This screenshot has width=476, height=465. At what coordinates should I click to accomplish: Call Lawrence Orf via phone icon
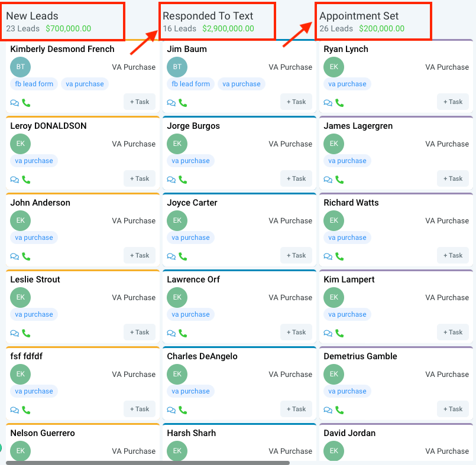(183, 333)
